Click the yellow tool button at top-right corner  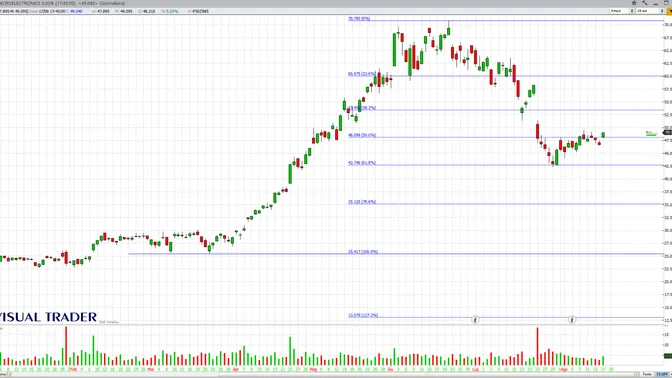pyautogui.click(x=669, y=11)
